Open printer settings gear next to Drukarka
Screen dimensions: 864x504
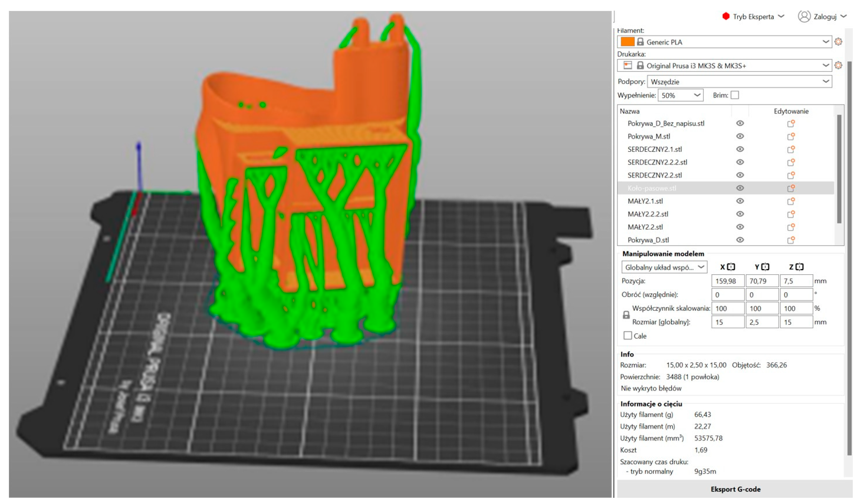click(838, 65)
